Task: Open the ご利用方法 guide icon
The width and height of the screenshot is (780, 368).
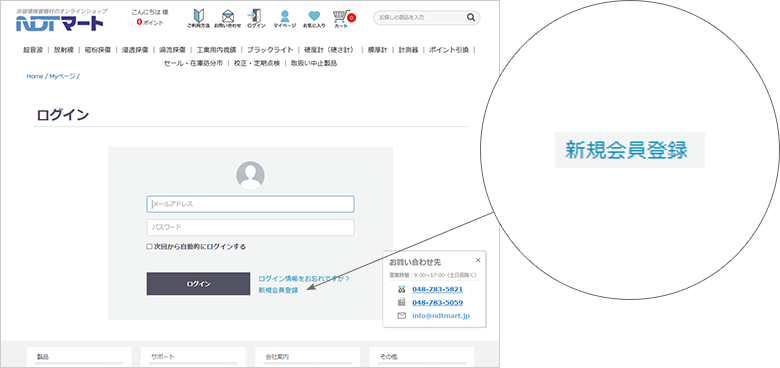Action: pos(198,18)
